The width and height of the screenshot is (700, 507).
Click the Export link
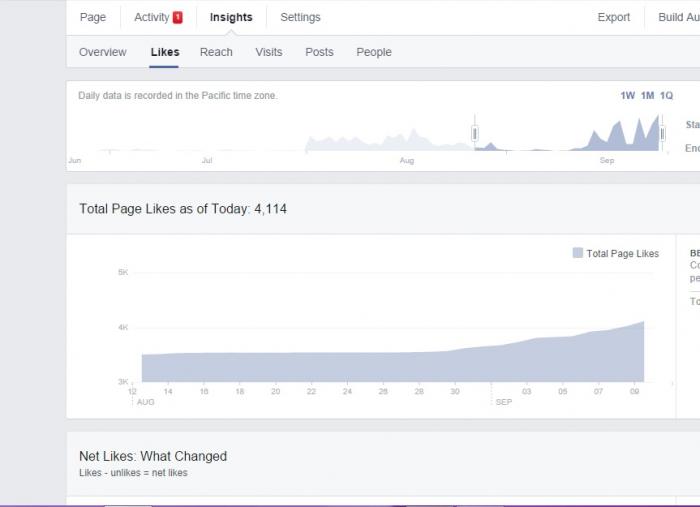pyautogui.click(x=614, y=17)
